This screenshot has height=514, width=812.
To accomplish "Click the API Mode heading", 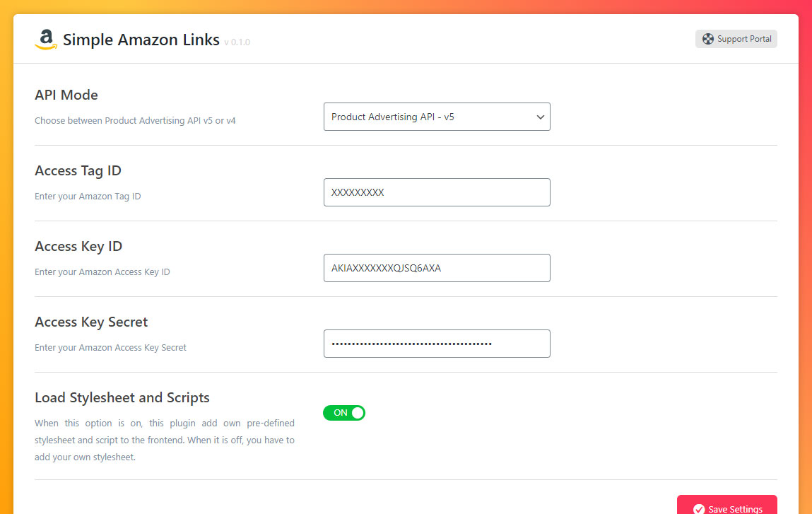I will click(x=66, y=95).
